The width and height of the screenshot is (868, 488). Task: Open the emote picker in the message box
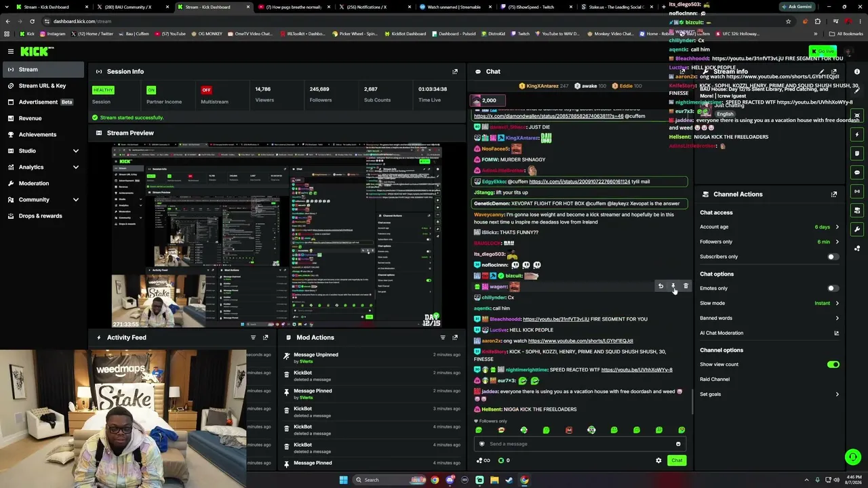[678, 445]
